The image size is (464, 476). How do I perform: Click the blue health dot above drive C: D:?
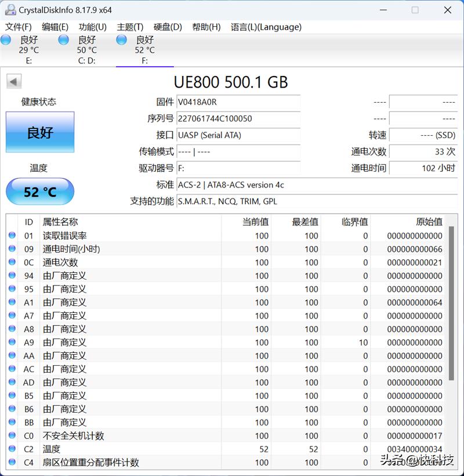[x=63, y=39]
